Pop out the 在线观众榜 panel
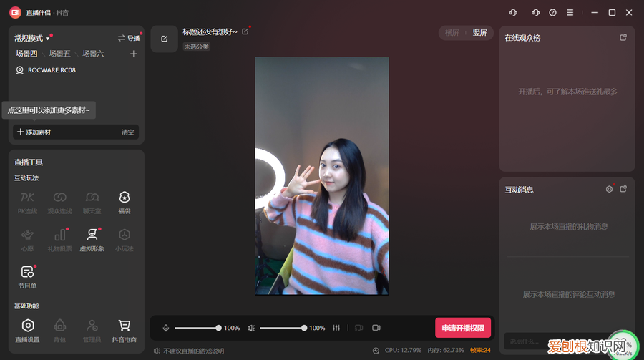Screen dimensions: 644x360 coord(623,37)
